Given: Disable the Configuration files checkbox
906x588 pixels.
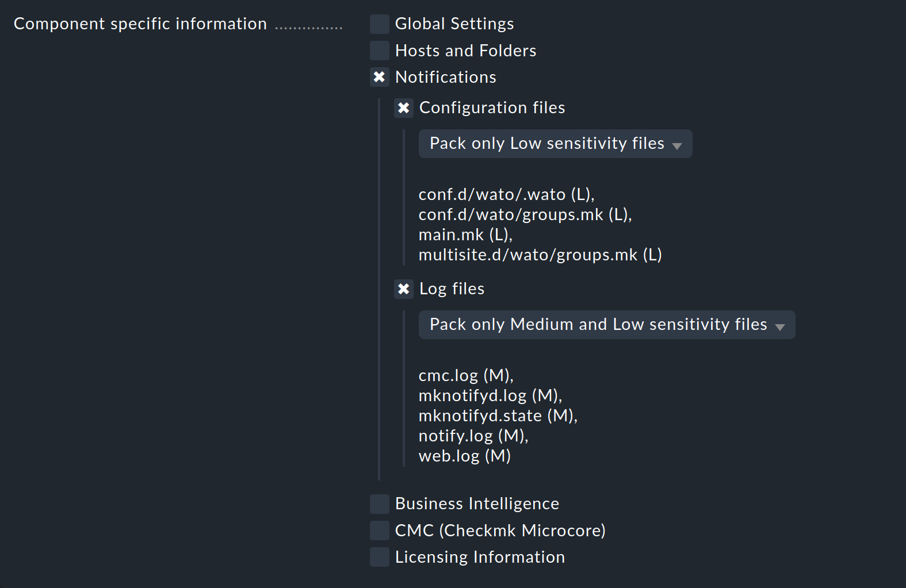Looking at the screenshot, I should [403, 108].
